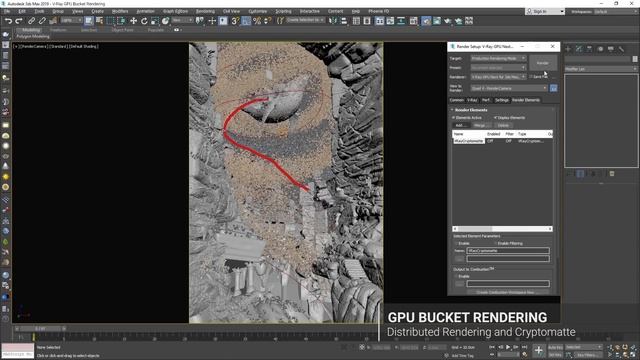640x360 pixels.
Task: Toggle Window/Crossing selection mode
Action: [121, 21]
